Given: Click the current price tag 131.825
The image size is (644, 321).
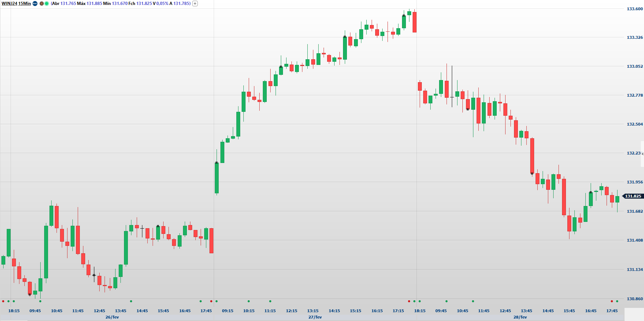Looking at the screenshot, I should click(633, 196).
